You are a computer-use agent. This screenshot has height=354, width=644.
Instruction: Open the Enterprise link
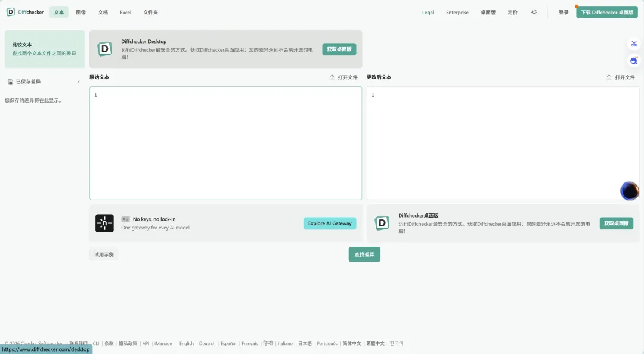[457, 13]
